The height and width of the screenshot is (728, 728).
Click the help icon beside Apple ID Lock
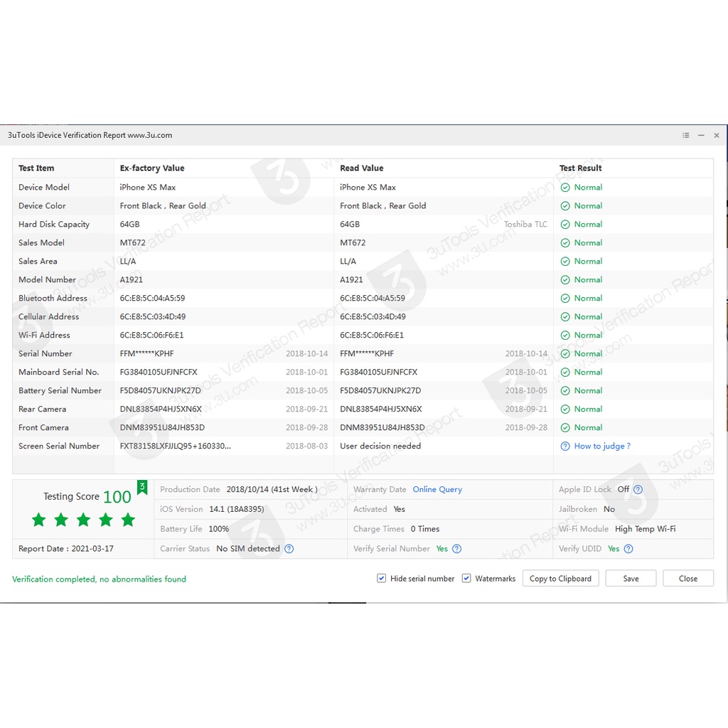coord(638,489)
